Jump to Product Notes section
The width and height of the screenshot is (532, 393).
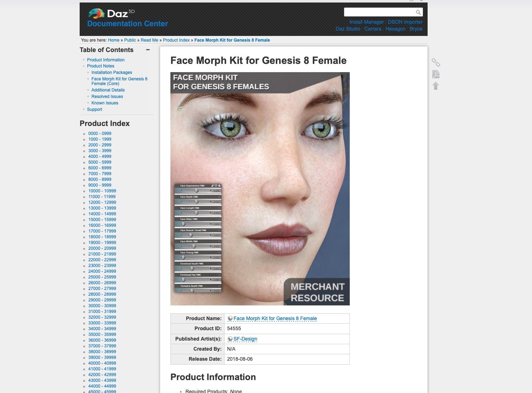(100, 66)
